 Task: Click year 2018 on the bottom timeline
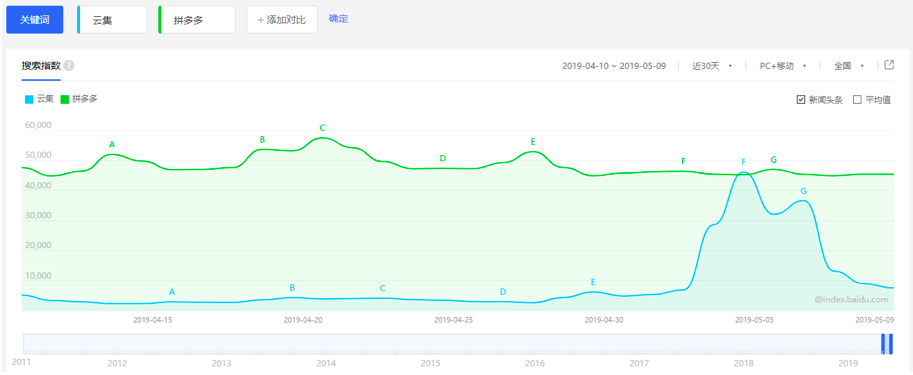pos(743,363)
